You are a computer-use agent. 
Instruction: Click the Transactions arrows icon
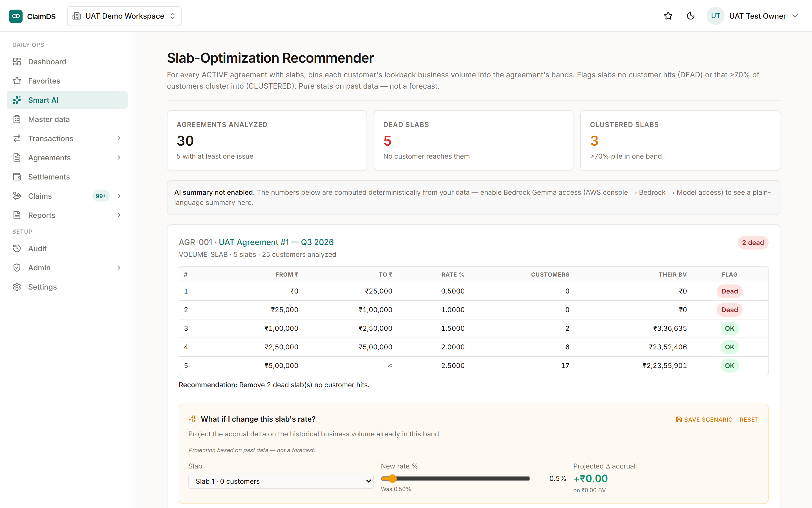[17, 138]
